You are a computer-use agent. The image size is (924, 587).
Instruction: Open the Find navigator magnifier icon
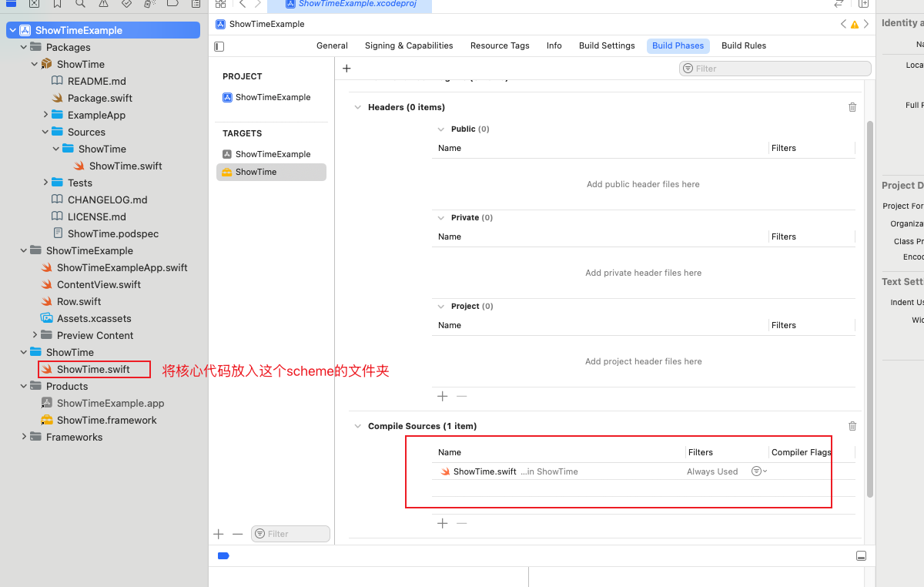80,4
